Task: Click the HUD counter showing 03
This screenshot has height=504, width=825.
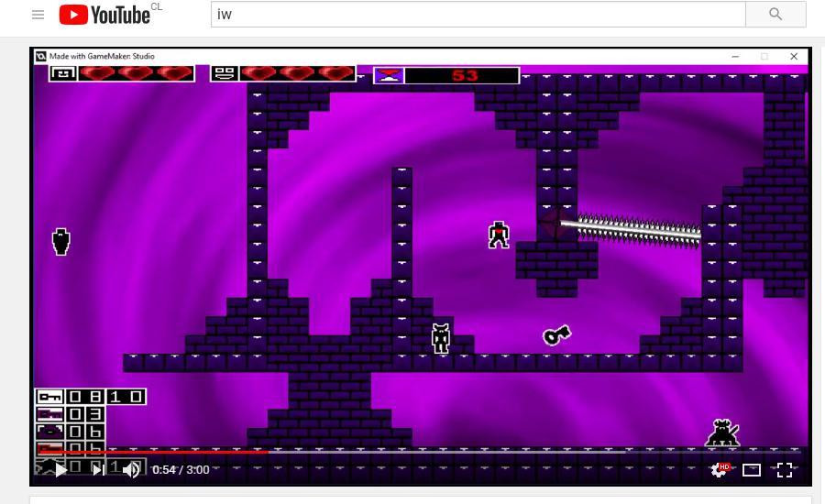Action: pyautogui.click(x=85, y=414)
